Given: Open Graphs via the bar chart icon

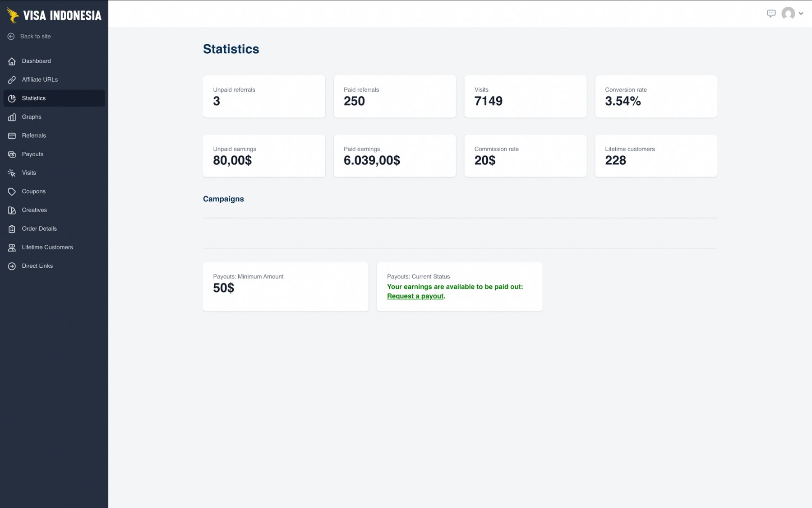Looking at the screenshot, I should (12, 117).
